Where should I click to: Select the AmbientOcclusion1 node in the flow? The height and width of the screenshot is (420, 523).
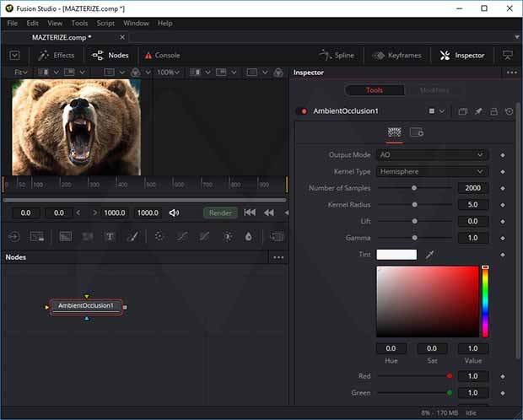point(86,307)
